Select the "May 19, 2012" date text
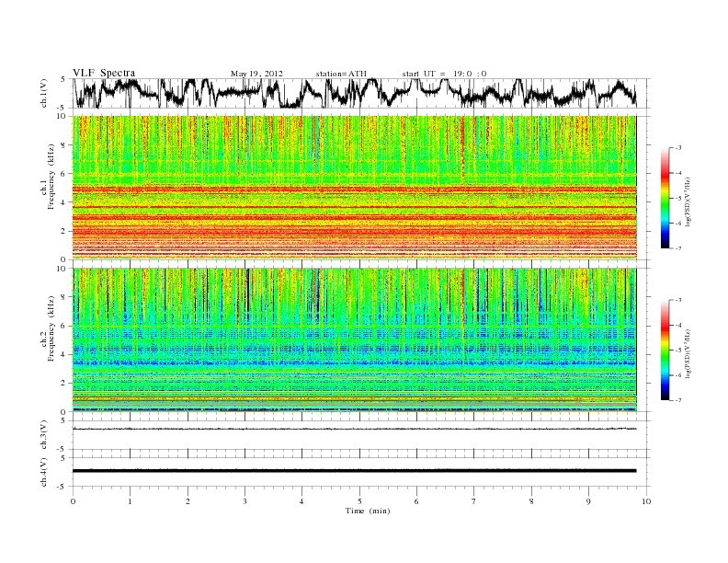728x563 pixels. (256, 74)
